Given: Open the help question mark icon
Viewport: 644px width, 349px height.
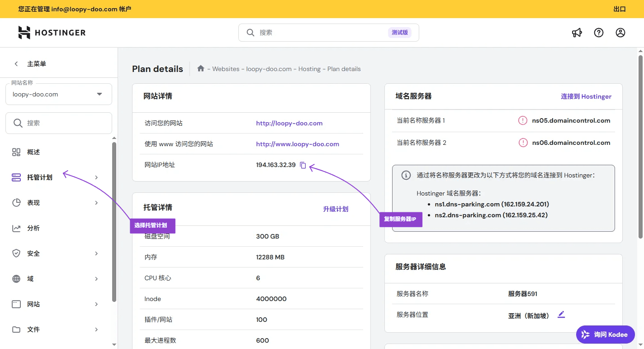Looking at the screenshot, I should coord(599,33).
